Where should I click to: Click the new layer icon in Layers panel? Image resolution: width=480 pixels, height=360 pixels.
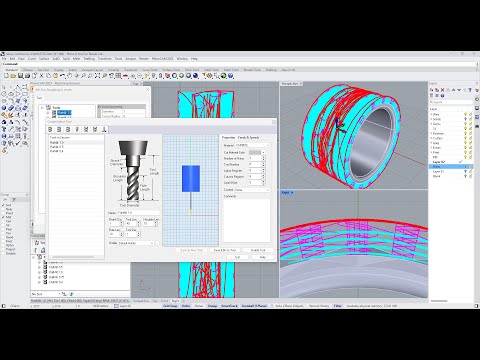click(432, 90)
